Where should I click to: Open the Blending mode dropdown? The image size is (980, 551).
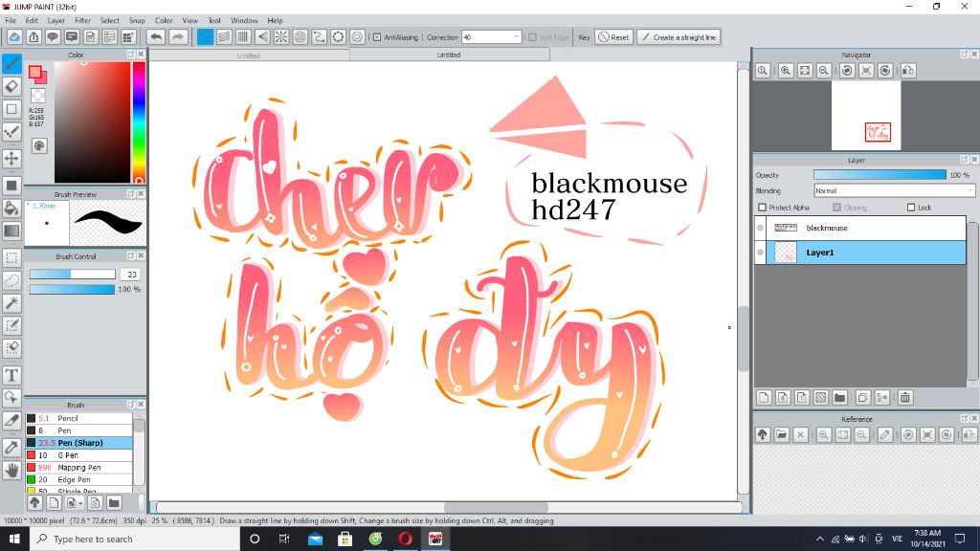[894, 190]
